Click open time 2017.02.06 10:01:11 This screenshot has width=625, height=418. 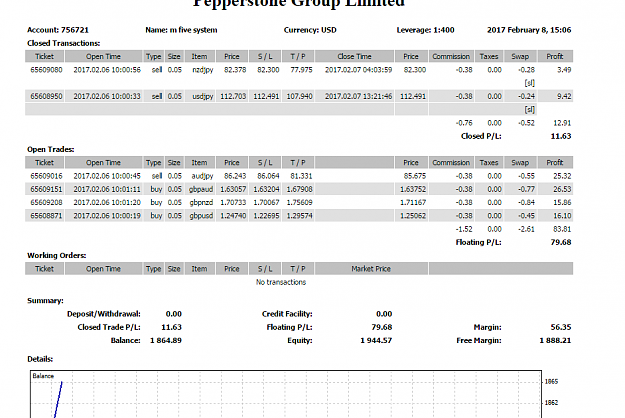coord(107,189)
